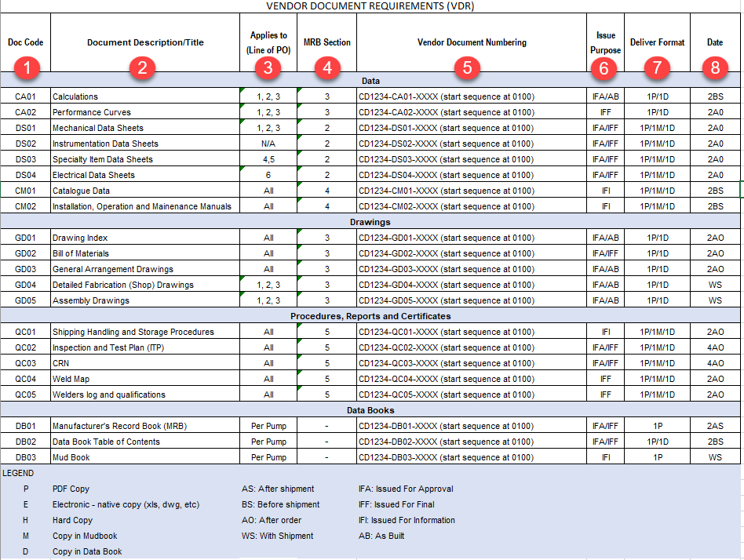Select the 'CRN' description cell
The height and width of the screenshot is (560, 744).
tap(145, 363)
